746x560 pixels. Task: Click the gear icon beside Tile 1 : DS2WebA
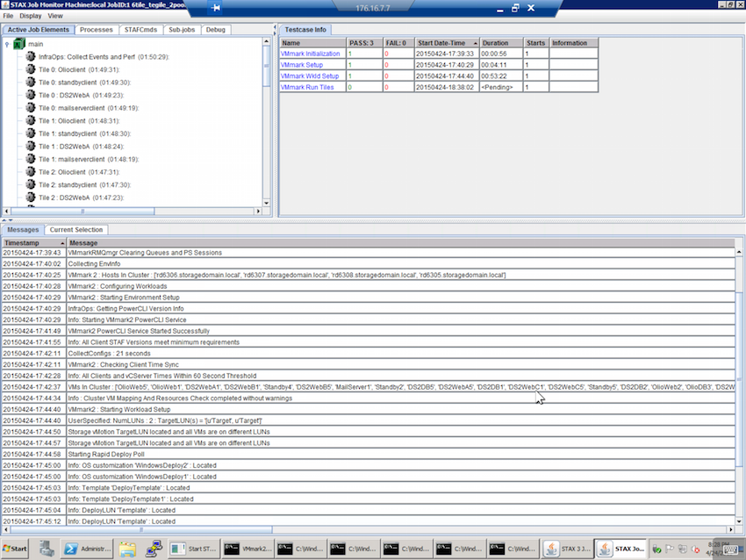point(31,147)
